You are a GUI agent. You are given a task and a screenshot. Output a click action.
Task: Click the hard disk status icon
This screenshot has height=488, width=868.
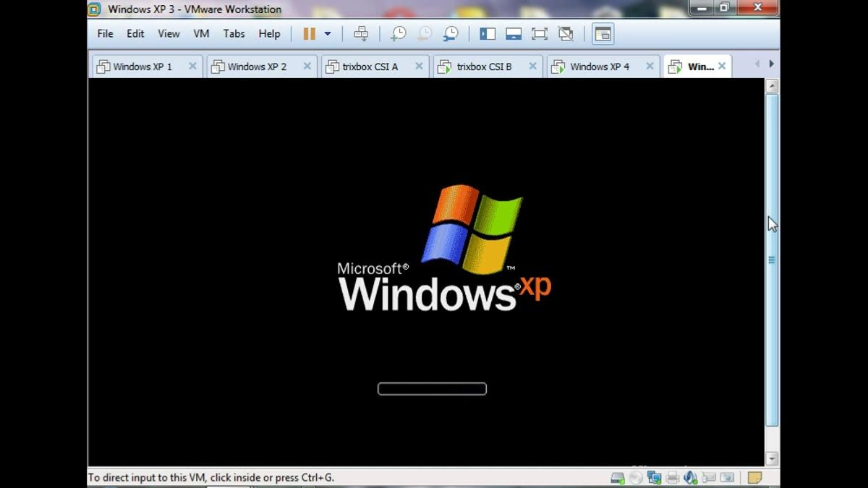coord(618,478)
